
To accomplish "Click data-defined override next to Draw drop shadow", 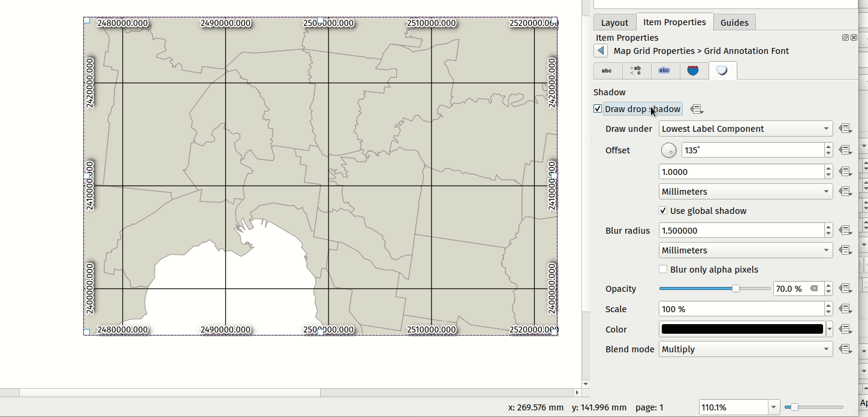I will [696, 109].
